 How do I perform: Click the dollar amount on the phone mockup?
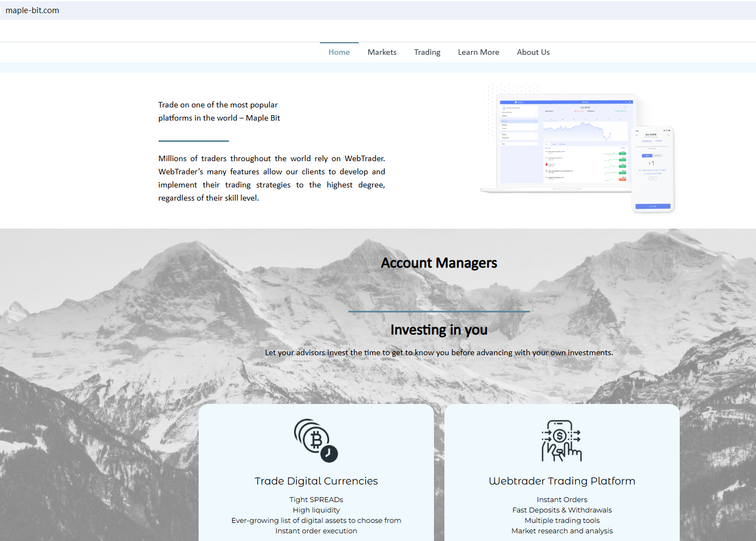651,163
